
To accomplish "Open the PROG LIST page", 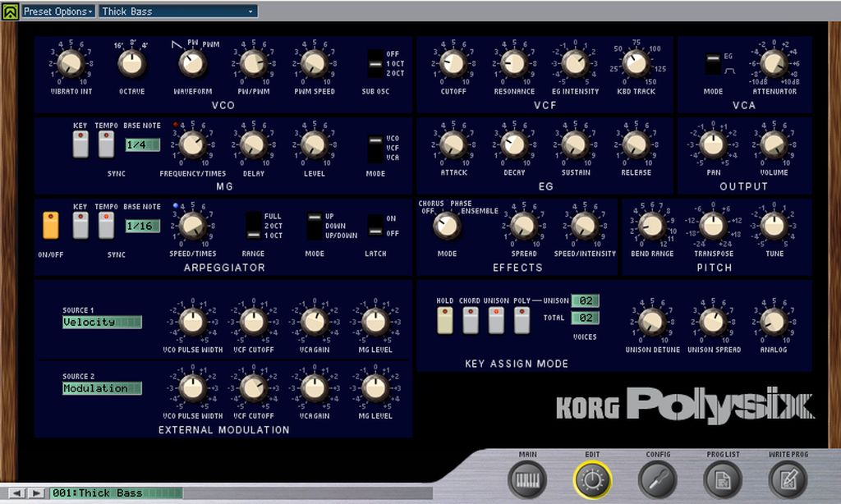I will coord(723,480).
